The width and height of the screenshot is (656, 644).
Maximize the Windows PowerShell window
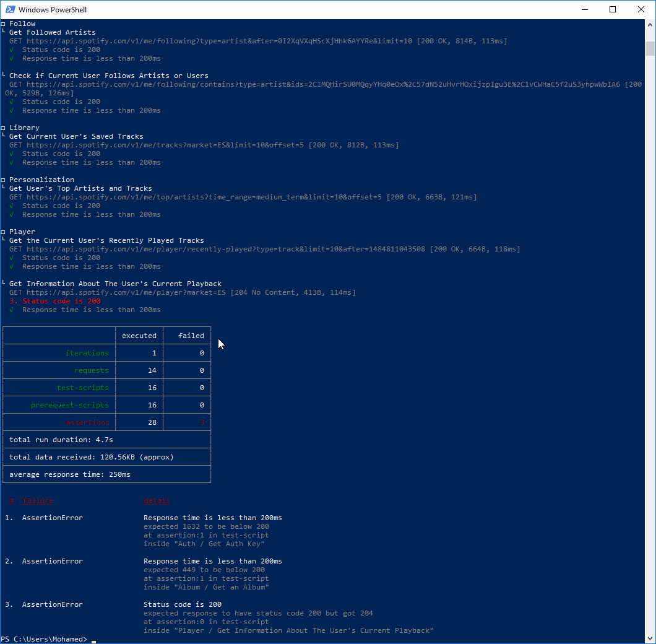pyautogui.click(x=613, y=9)
